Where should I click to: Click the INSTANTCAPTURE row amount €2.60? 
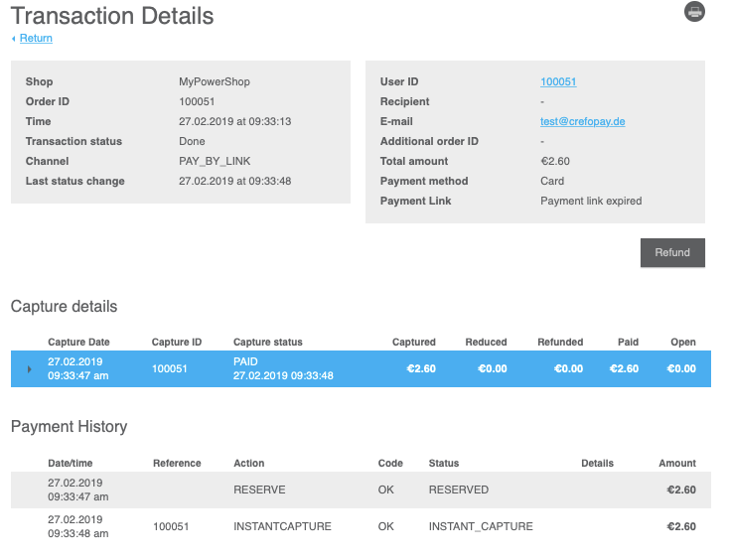(x=681, y=526)
